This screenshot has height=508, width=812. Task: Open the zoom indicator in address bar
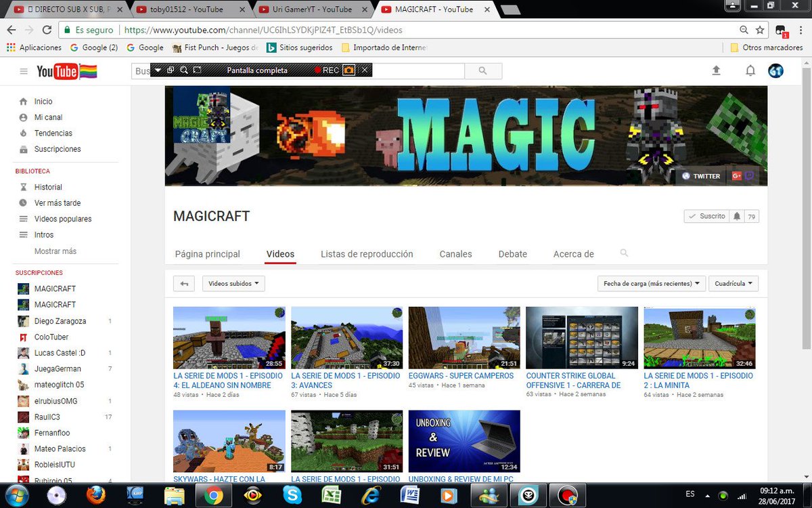click(744, 30)
